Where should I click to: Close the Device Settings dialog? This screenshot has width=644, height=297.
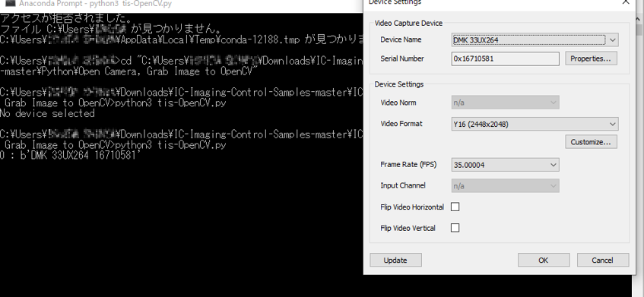pos(627,2)
